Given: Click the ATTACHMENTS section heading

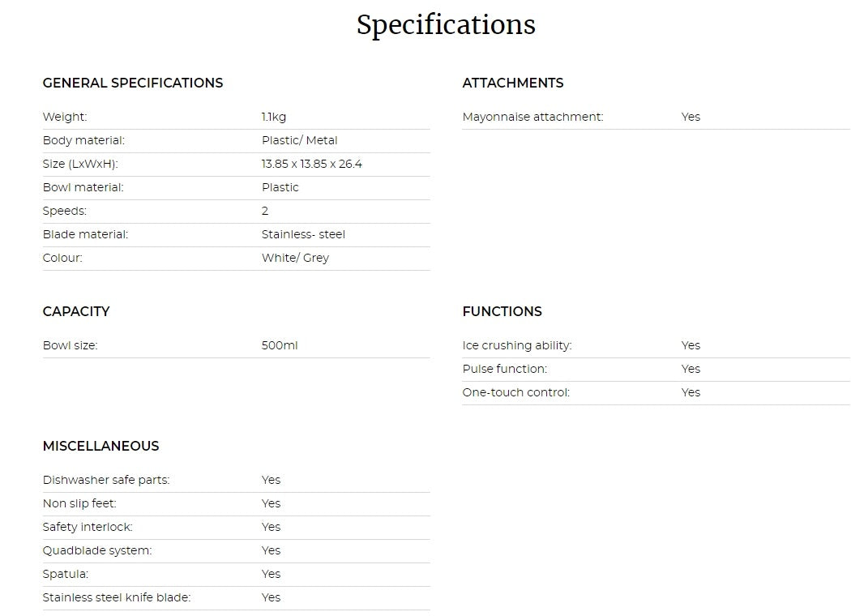Looking at the screenshot, I should (x=513, y=83).
